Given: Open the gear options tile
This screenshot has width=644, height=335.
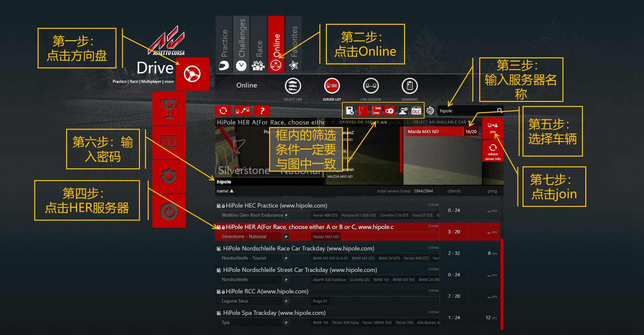Looking at the screenshot, I should [169, 176].
